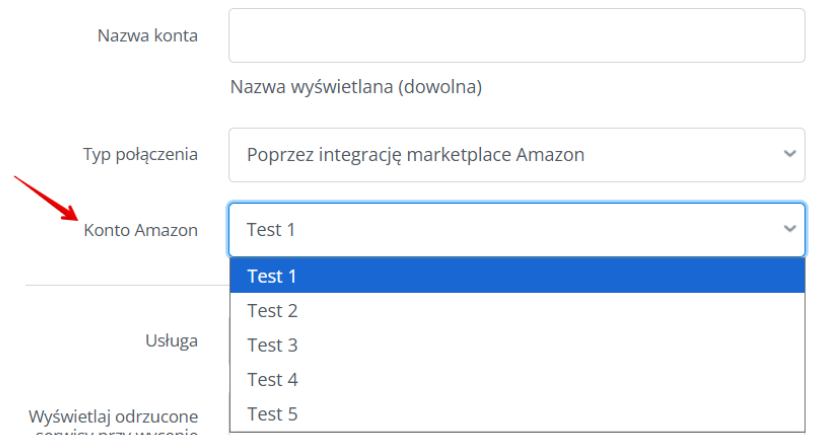
Task: Click the Konto Amazon label
Action: coord(141,230)
